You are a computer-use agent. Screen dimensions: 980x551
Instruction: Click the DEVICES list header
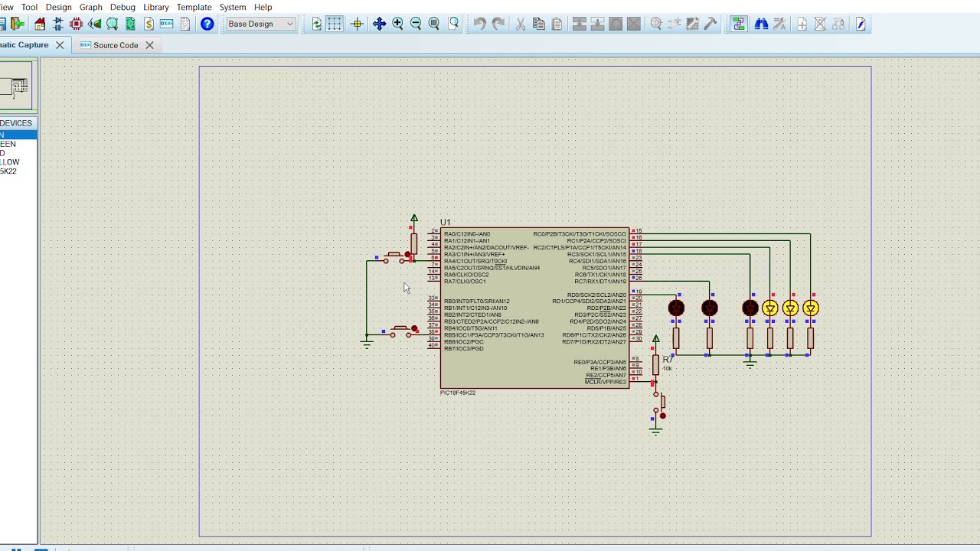pos(17,123)
